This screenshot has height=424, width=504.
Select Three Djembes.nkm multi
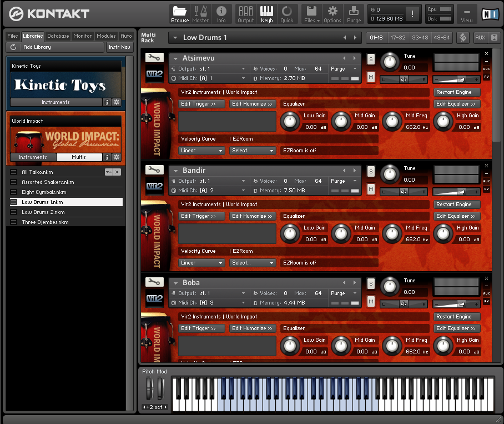65,222
